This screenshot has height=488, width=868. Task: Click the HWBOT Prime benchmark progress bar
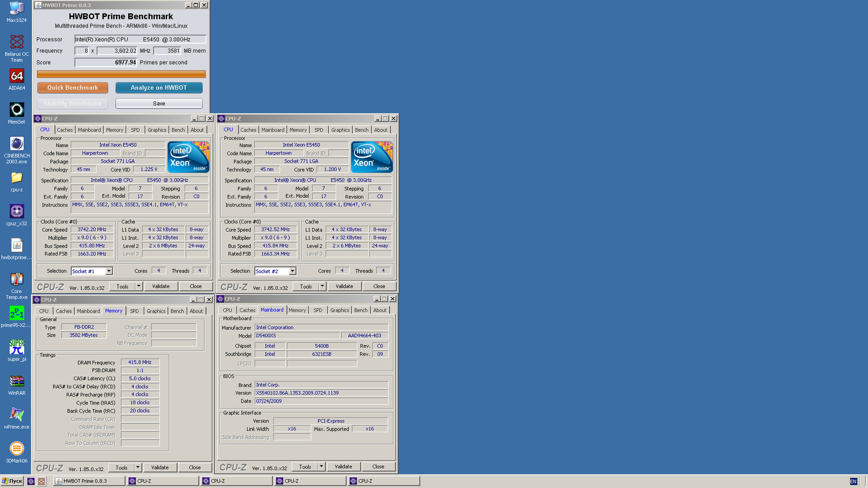(121, 74)
